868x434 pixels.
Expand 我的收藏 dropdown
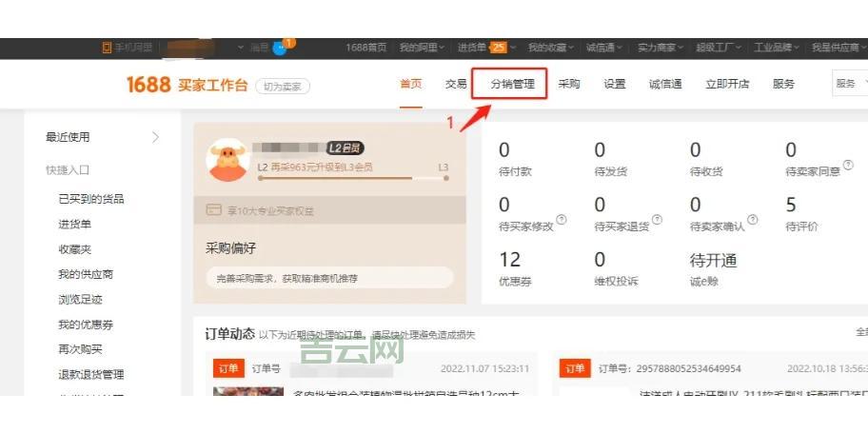571,49
